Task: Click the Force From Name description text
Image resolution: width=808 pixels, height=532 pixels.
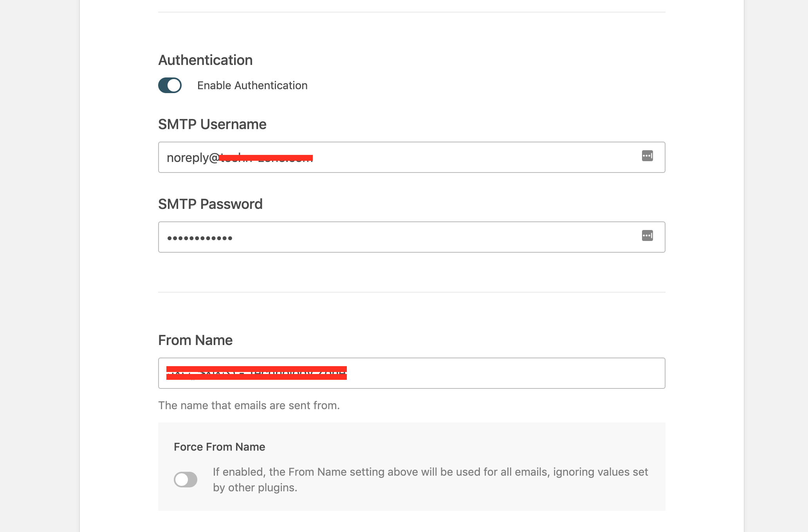Action: coord(431,480)
